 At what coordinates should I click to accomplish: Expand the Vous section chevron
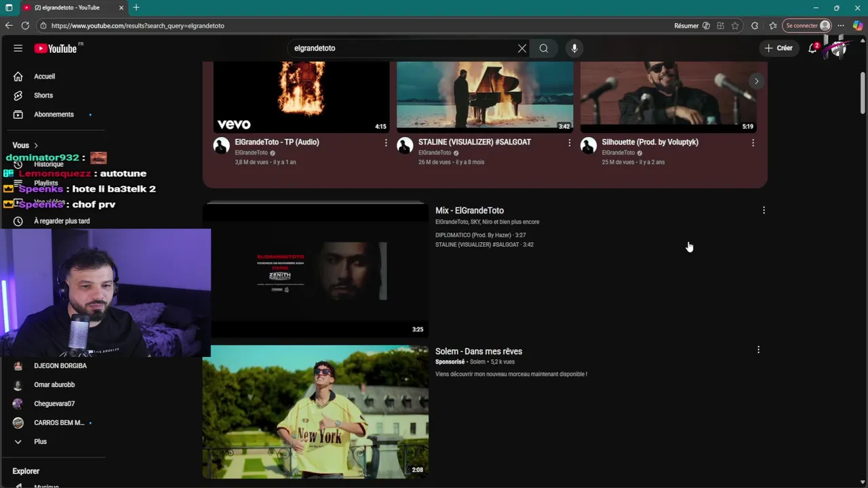click(x=36, y=146)
